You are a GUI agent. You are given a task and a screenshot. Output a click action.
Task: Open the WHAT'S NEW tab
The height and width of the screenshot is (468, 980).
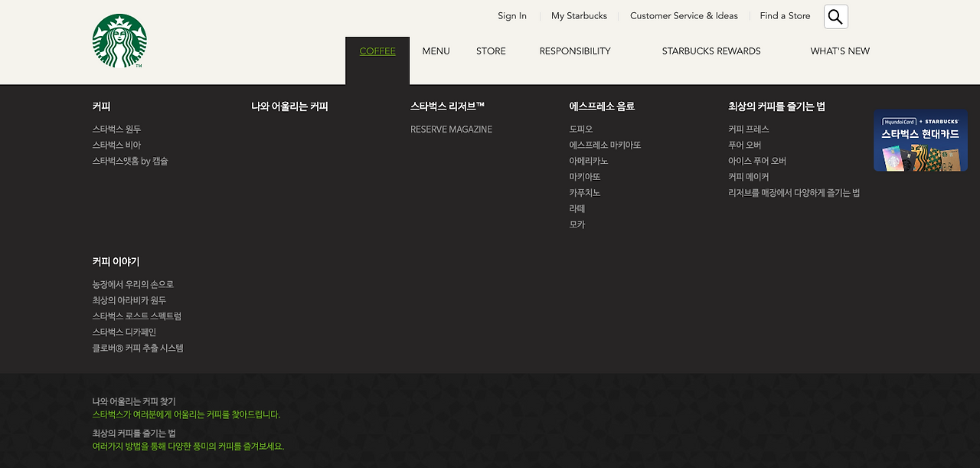point(840,51)
